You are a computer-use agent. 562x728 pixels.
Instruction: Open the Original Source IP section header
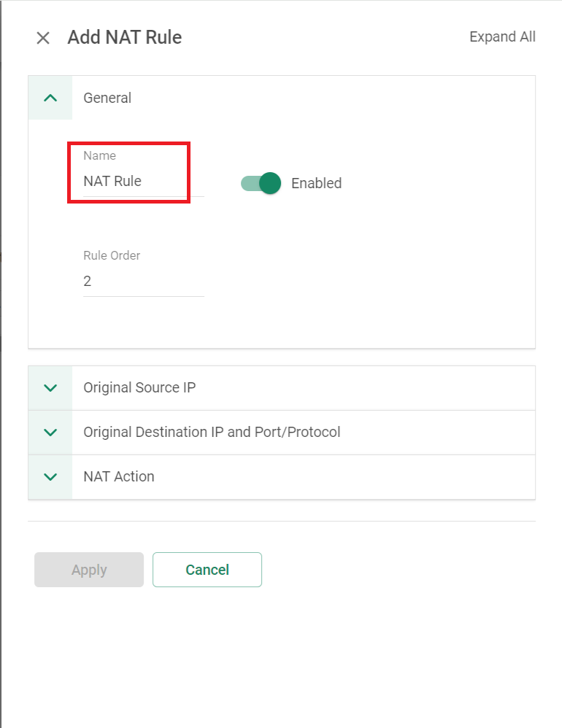point(282,387)
